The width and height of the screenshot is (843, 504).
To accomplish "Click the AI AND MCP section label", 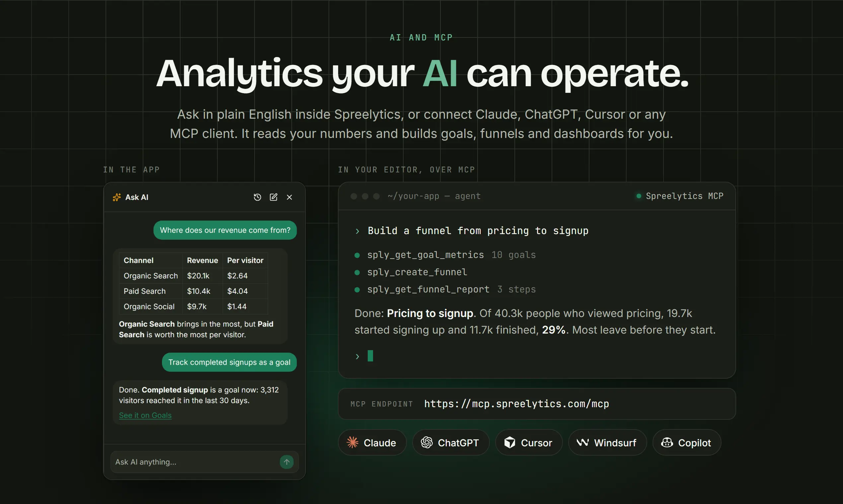I will pos(421,37).
